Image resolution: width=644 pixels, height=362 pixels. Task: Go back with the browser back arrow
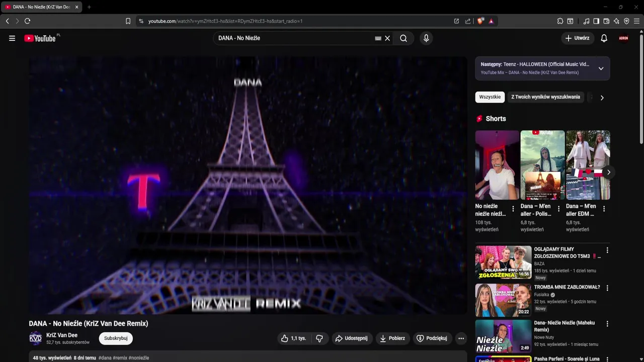tap(7, 21)
